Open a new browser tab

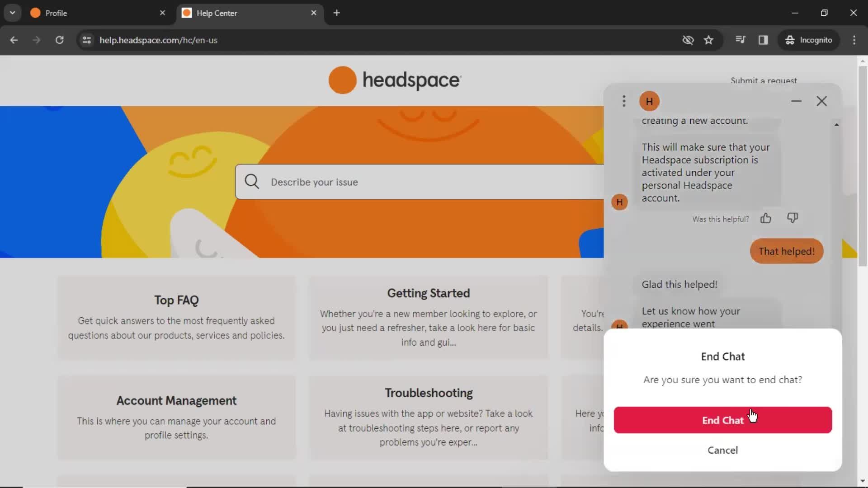(336, 13)
